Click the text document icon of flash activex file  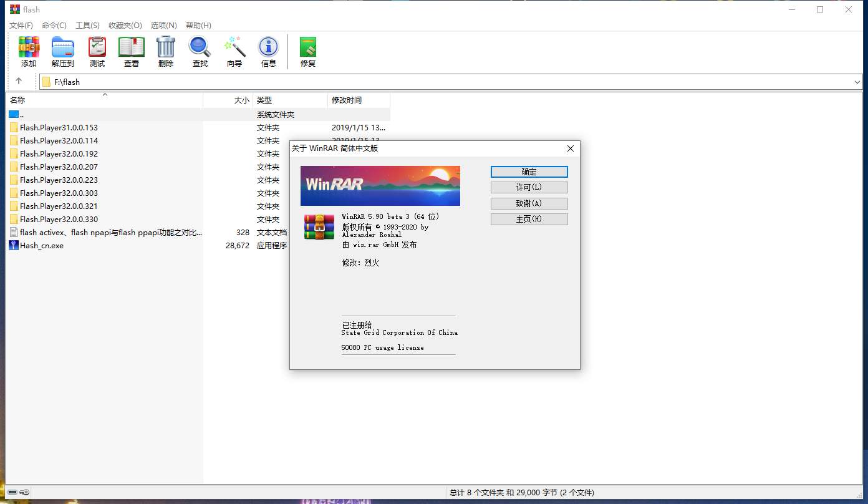click(14, 232)
